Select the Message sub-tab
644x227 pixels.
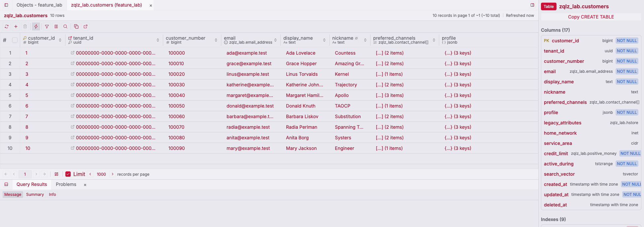point(13,195)
